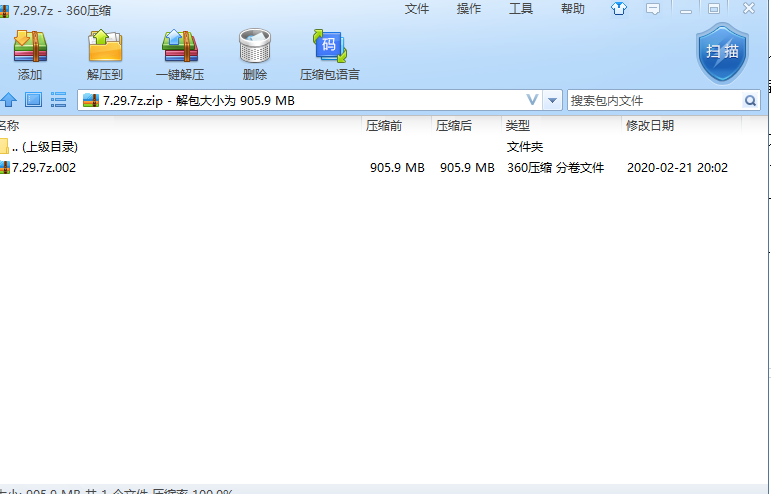Click the 添加 (Add) toolbar icon

pos(30,46)
